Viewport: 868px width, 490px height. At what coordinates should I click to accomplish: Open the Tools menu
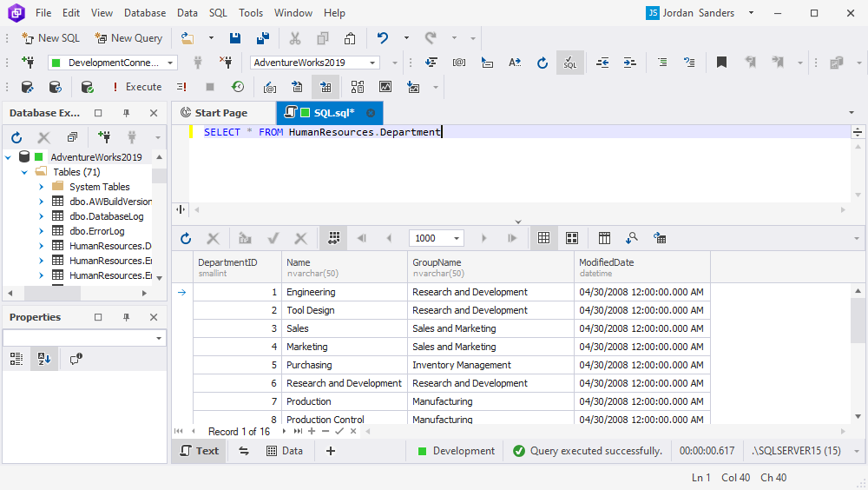(x=251, y=13)
